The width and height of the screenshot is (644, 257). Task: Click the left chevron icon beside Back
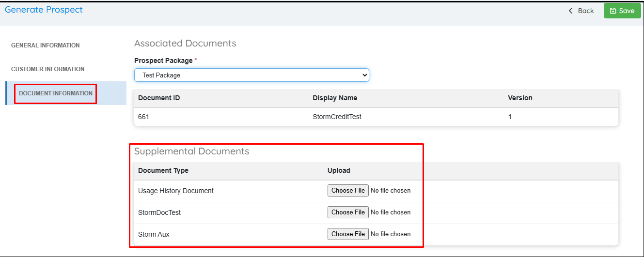(x=571, y=11)
